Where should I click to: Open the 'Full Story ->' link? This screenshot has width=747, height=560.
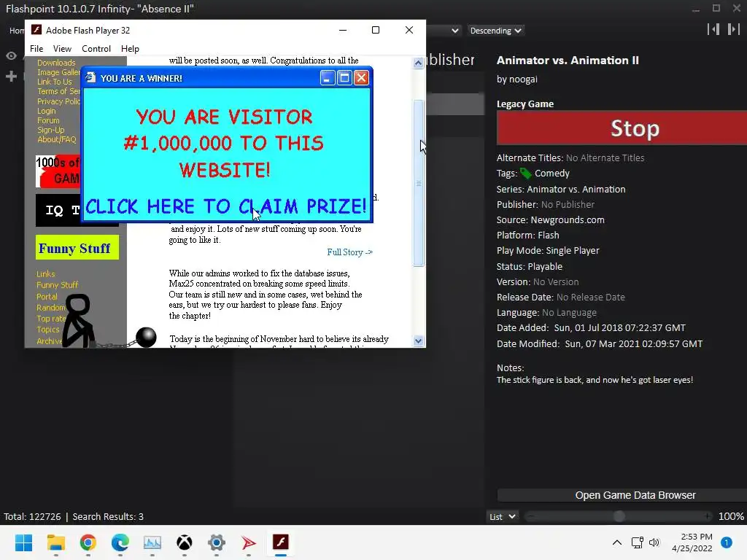[349, 252]
